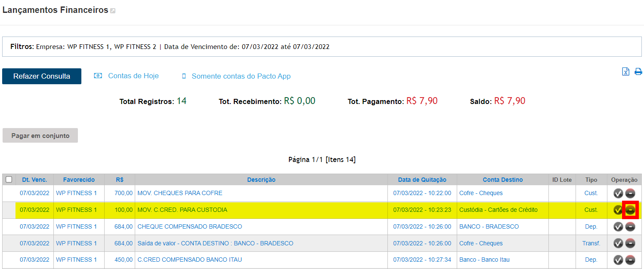The width and height of the screenshot is (644, 269).
Task: Sort by Conta Destino column header
Action: 502,180
